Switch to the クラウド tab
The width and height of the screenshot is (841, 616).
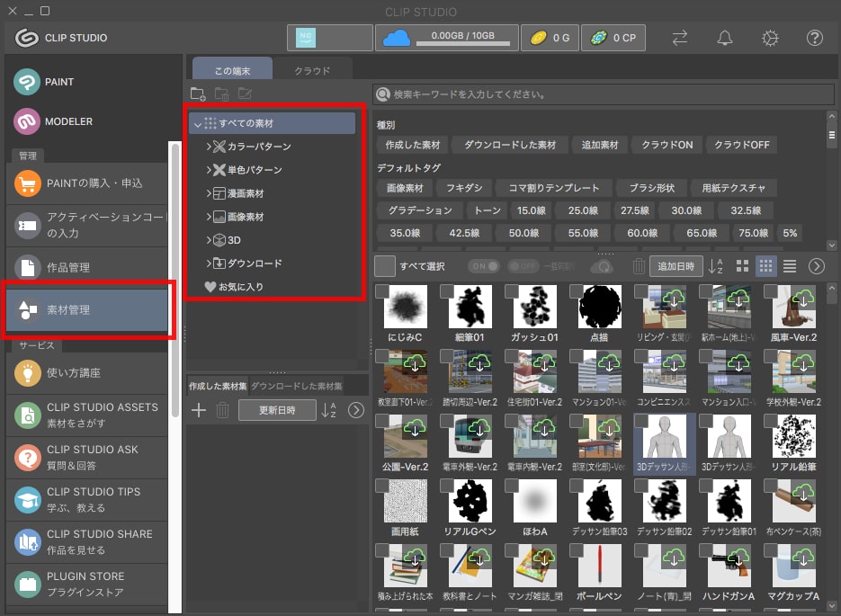(312, 70)
